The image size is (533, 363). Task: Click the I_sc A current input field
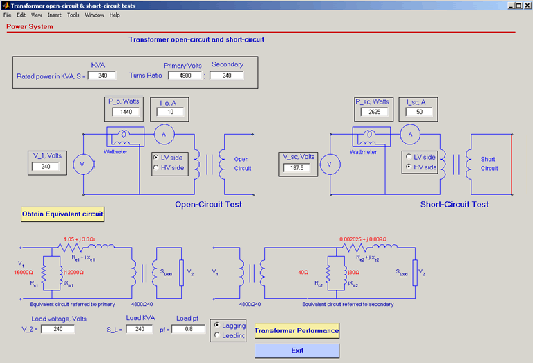(x=419, y=112)
